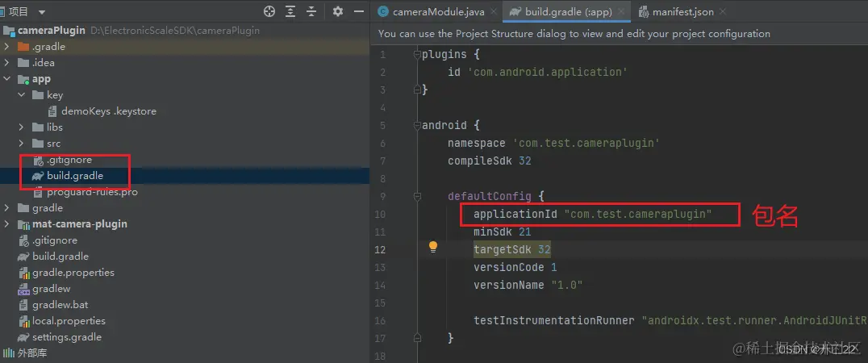Close the build.gradle (:app) tab
The image size is (868, 363).
coord(620,11)
